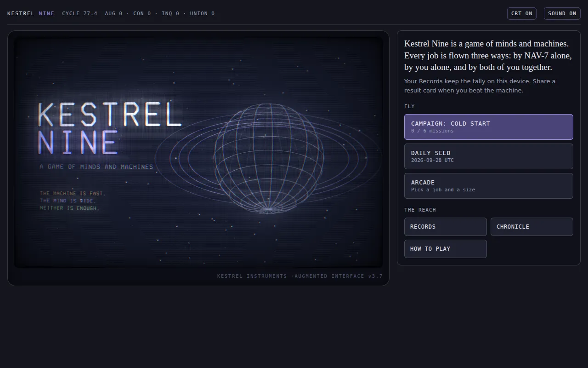Start Campaign: Cold Start
This screenshot has width=588, height=368.
click(x=489, y=127)
